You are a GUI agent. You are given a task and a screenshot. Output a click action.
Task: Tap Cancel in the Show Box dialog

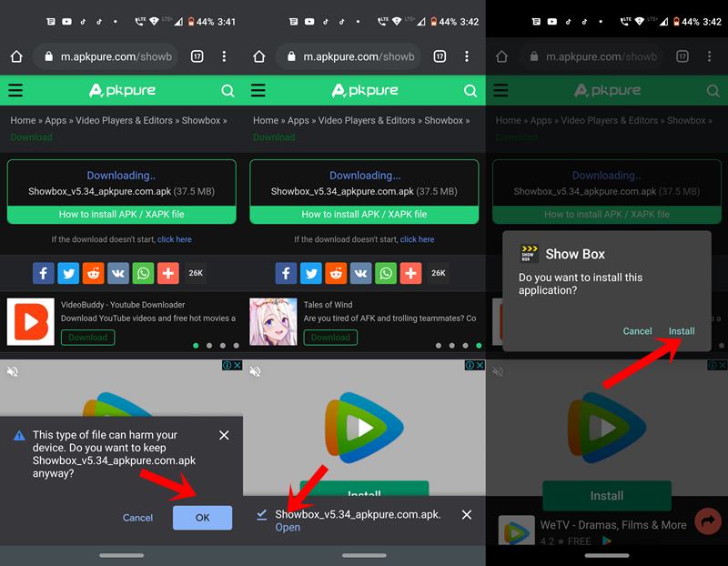637,331
